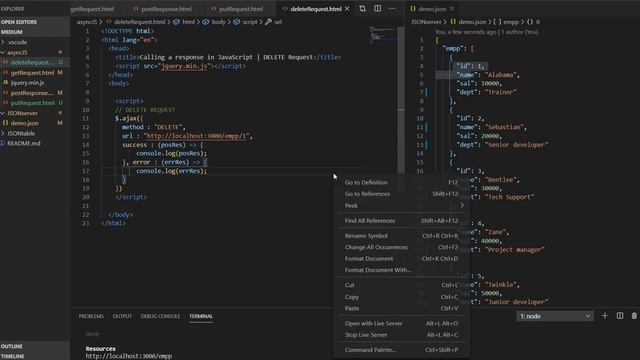Open postResponse file in explorer
This screenshot has width=640, height=360.
tap(32, 93)
